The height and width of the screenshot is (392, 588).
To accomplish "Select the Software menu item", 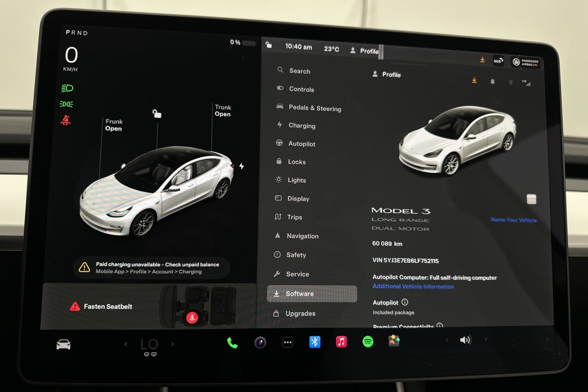I will pyautogui.click(x=312, y=293).
